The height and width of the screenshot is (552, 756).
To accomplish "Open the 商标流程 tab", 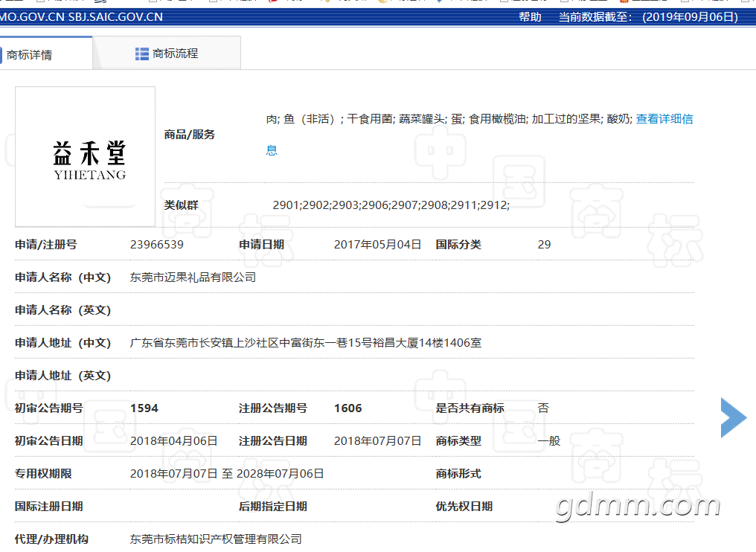I will click(167, 54).
